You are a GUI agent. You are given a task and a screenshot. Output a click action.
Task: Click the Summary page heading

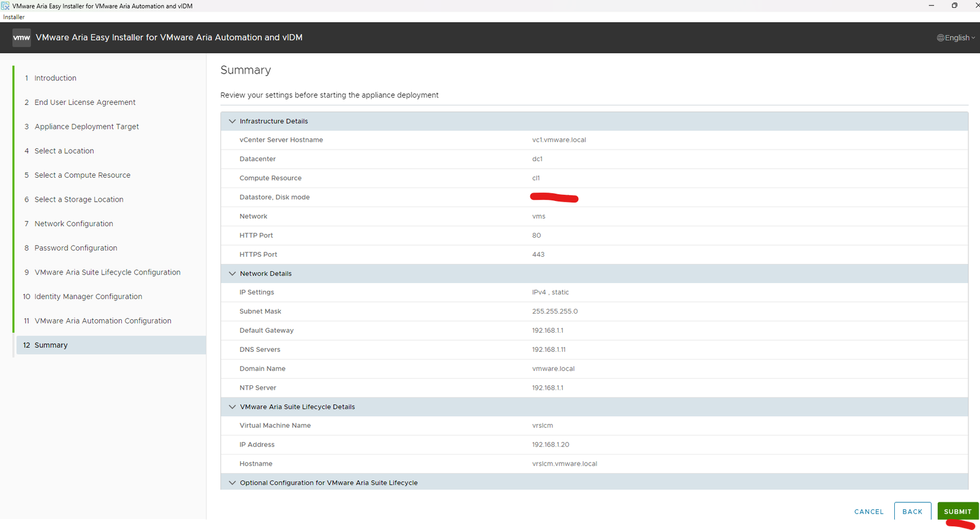[x=246, y=70]
